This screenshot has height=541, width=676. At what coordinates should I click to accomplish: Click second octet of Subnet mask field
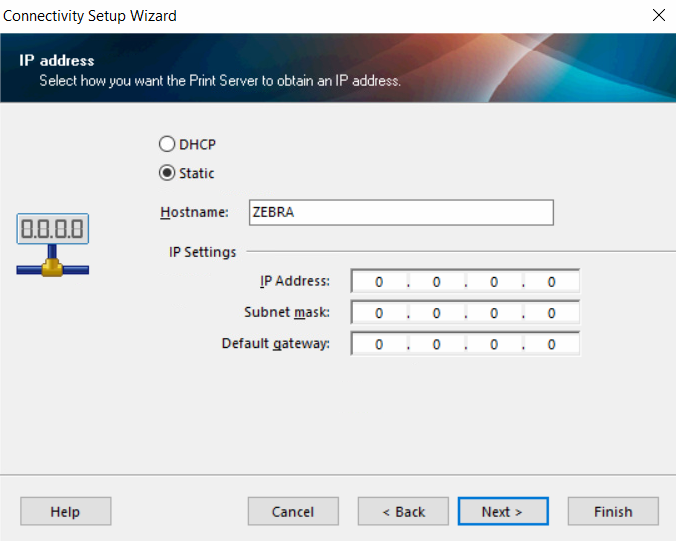click(x=437, y=313)
